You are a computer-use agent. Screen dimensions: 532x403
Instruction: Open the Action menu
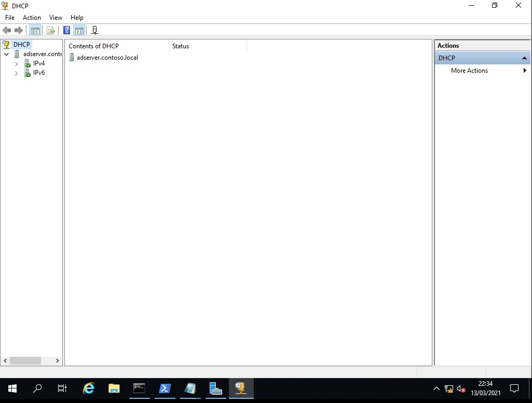[32, 18]
